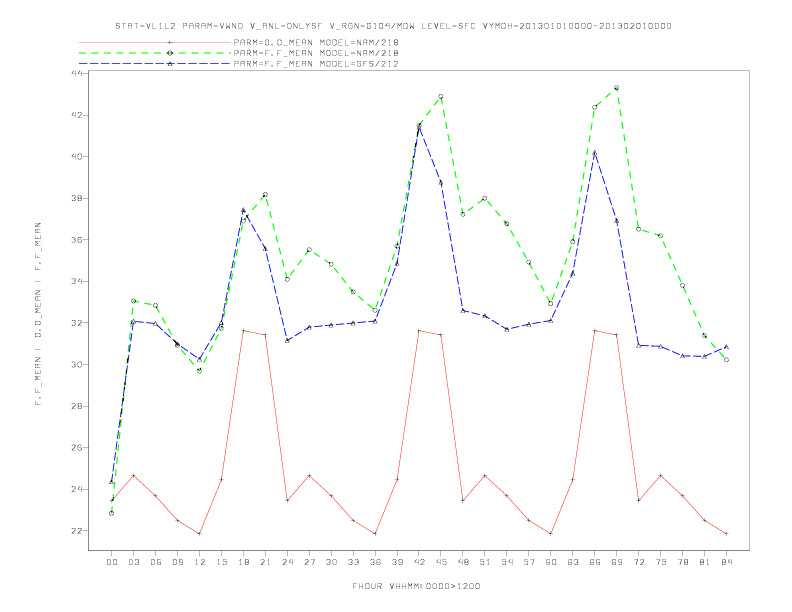Click x-axis tick label 27
This screenshot has width=792, height=612.
309,562
